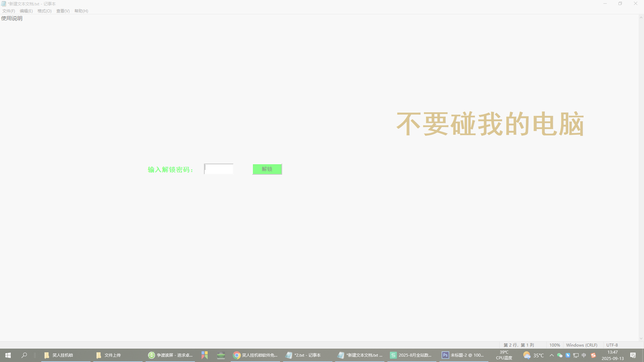Switch to Chrome window in taskbar
The width and height of the screenshot is (644, 362).
(255, 355)
